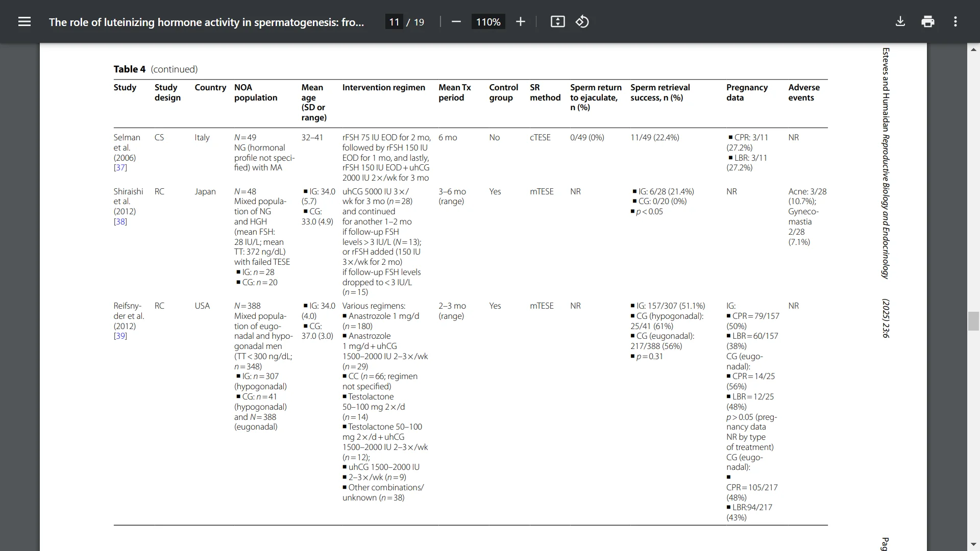Screen dimensions: 980x551
Task: Click the scrollbar down arrow
Action: pyautogui.click(x=973, y=544)
